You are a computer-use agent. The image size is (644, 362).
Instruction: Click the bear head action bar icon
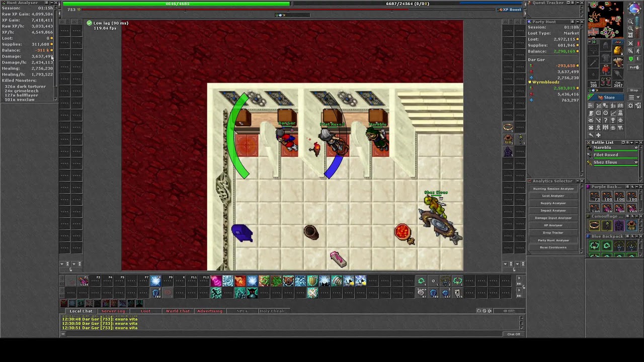click(x=288, y=281)
